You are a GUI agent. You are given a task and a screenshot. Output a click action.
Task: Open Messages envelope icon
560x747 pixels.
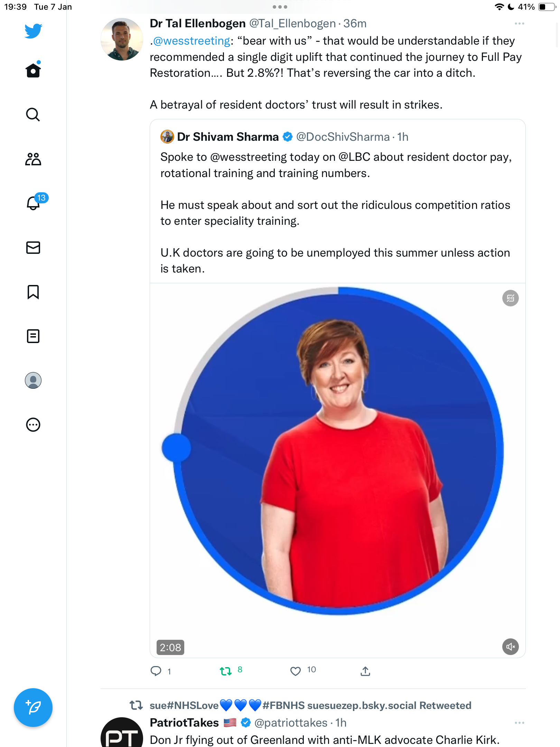33,248
